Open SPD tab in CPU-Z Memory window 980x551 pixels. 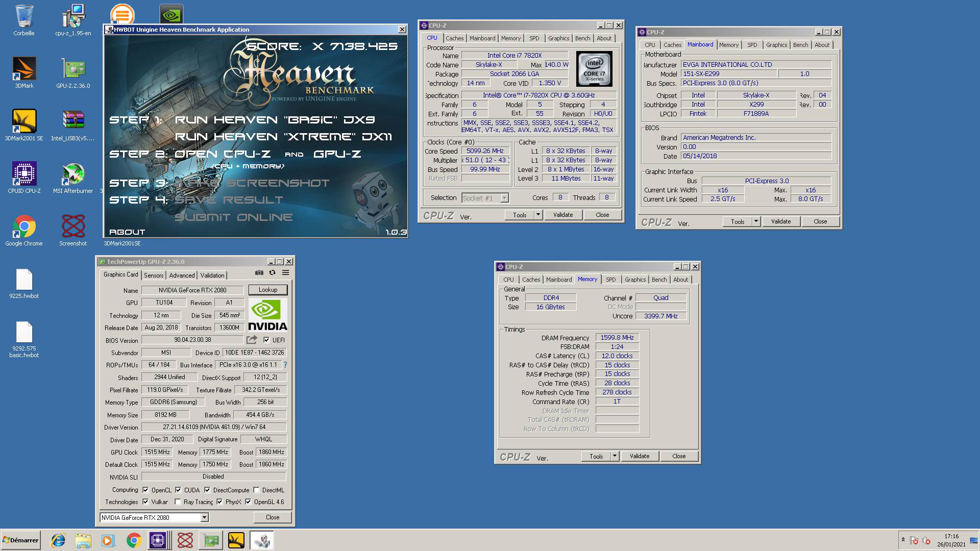coord(610,280)
